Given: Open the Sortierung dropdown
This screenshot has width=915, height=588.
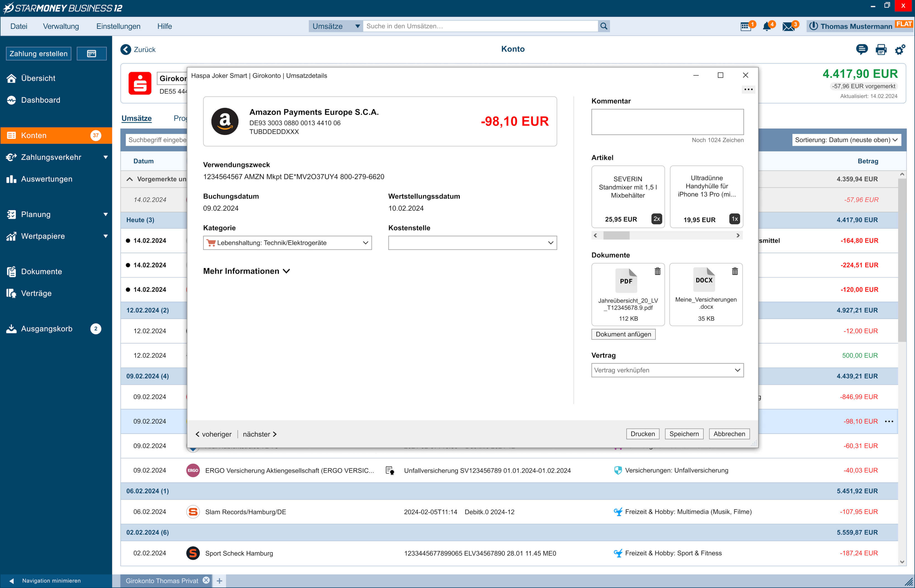Looking at the screenshot, I should [x=847, y=140].
